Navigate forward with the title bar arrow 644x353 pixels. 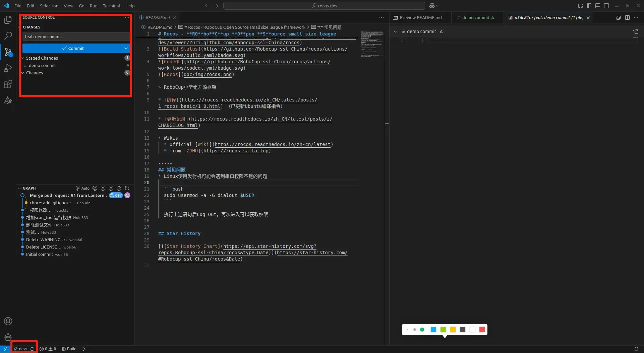(216, 6)
